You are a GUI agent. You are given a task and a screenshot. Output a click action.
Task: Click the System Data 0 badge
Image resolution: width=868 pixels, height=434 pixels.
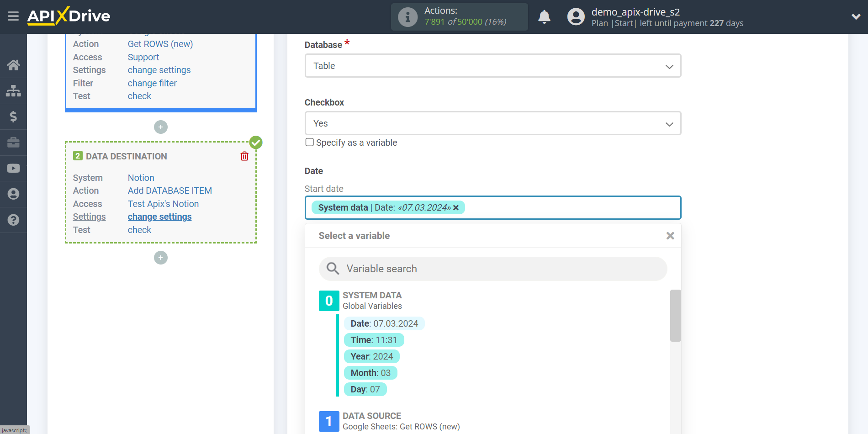329,301
